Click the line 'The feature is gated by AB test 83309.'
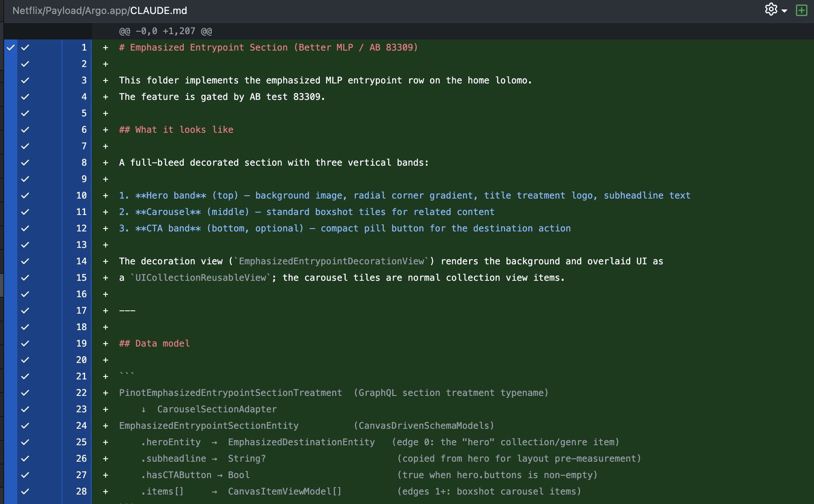The height and width of the screenshot is (504, 814). (x=222, y=97)
